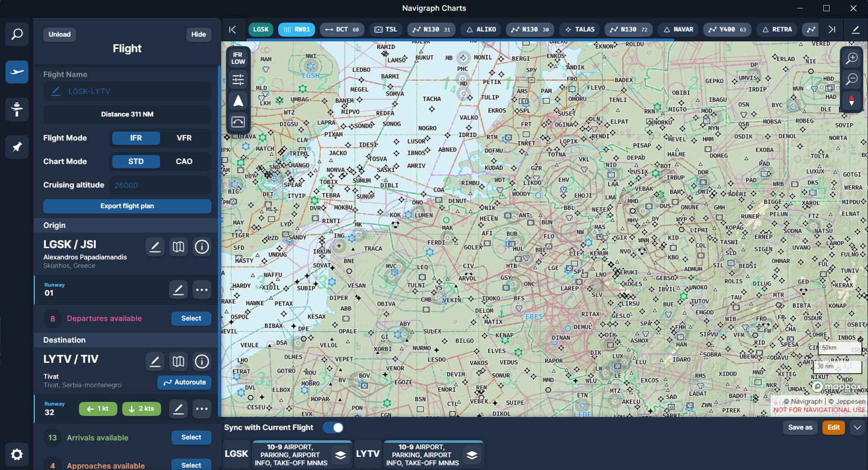This screenshot has width=868, height=470.
Task: Zoom out on the map
Action: [852, 79]
